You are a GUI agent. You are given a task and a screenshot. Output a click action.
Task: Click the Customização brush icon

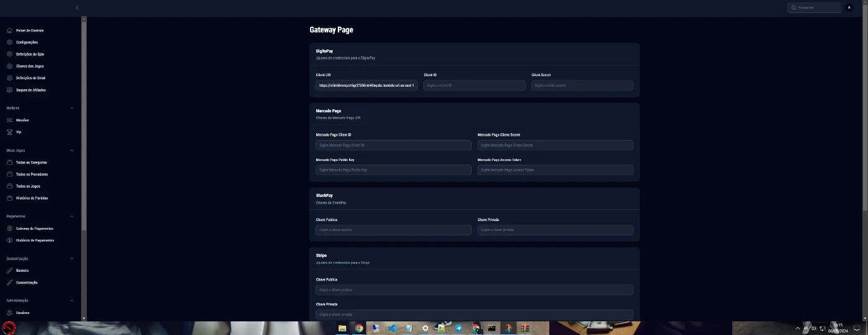tap(10, 282)
